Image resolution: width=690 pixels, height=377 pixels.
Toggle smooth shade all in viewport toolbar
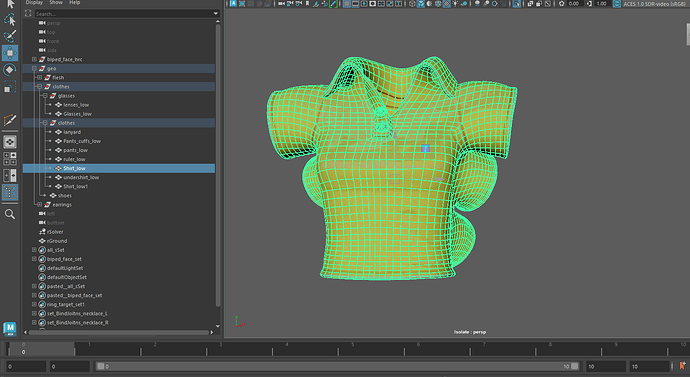(421, 4)
